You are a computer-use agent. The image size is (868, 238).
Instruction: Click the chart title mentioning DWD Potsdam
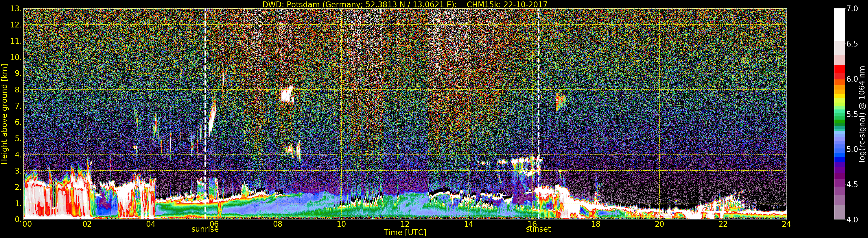[405, 4]
